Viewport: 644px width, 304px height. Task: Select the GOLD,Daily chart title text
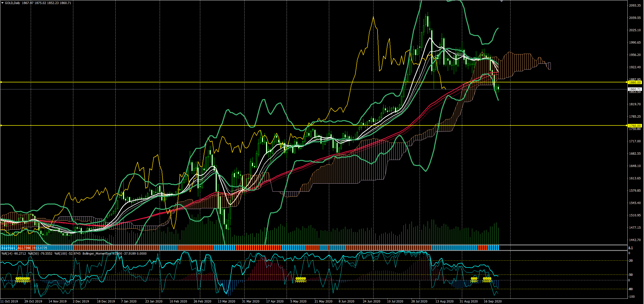[x=13, y=3]
